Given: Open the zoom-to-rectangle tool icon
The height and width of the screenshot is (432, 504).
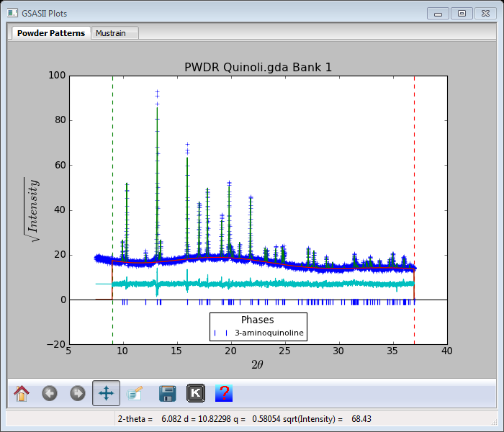Looking at the screenshot, I should tap(135, 393).
